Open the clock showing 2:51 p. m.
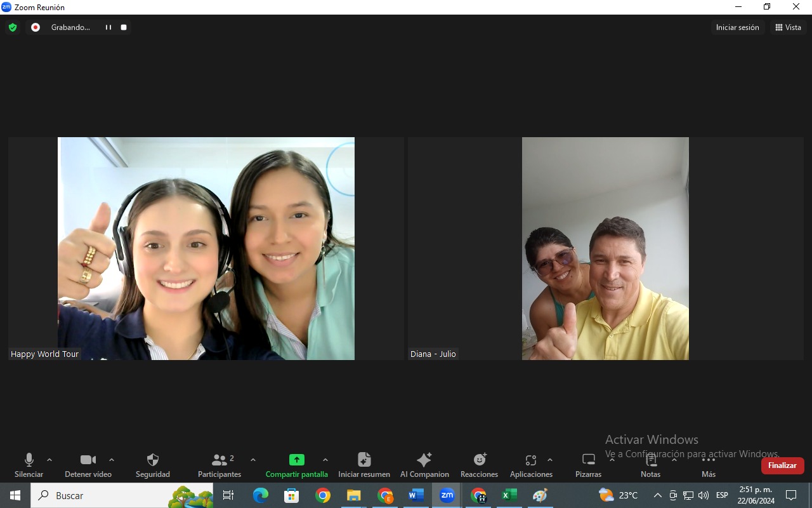 (756, 495)
